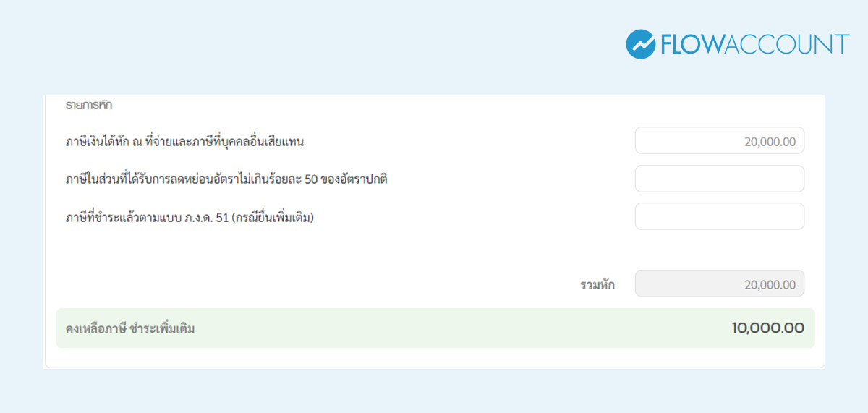The width and height of the screenshot is (868, 413).
Task: Click the greyed-out รวมหัก total field
Action: coord(719,284)
